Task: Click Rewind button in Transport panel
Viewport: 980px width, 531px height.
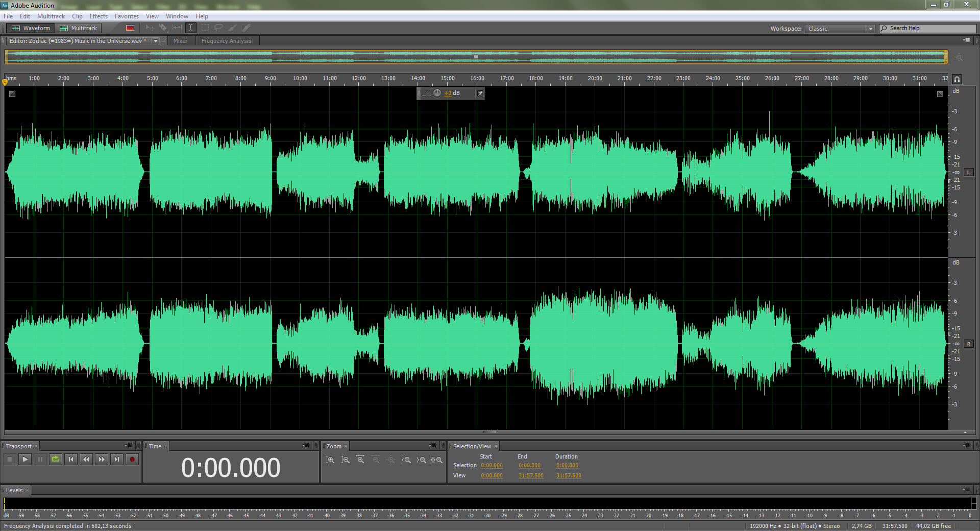Action: (x=86, y=460)
